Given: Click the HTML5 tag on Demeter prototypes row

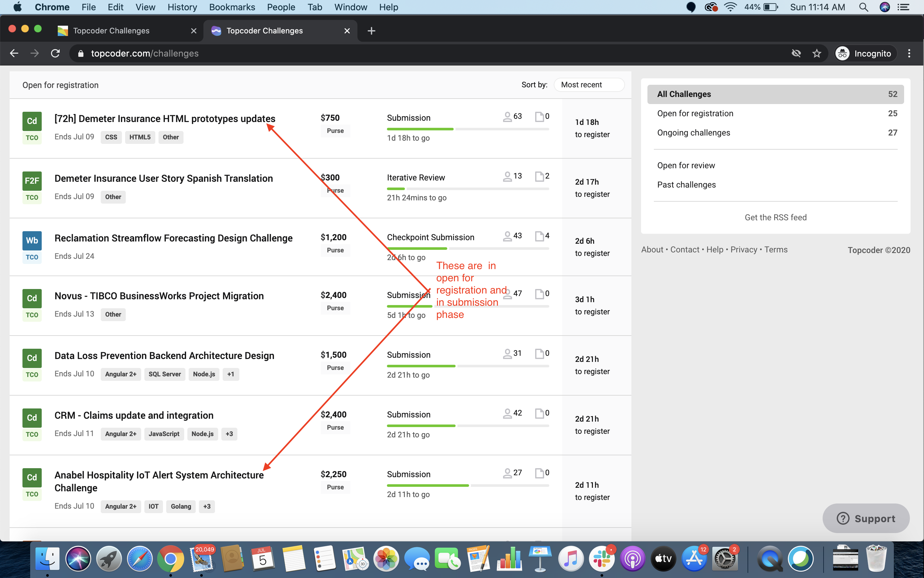Looking at the screenshot, I should coord(140,137).
